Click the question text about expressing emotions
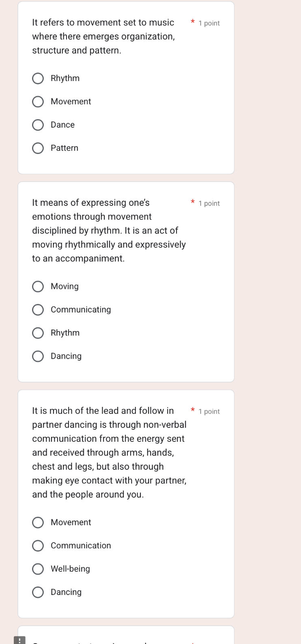 pos(109,230)
